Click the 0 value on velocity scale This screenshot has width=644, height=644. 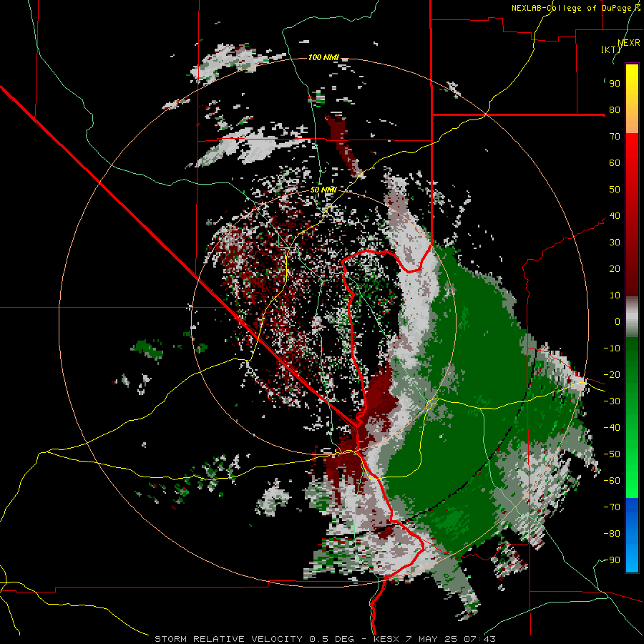(x=618, y=321)
